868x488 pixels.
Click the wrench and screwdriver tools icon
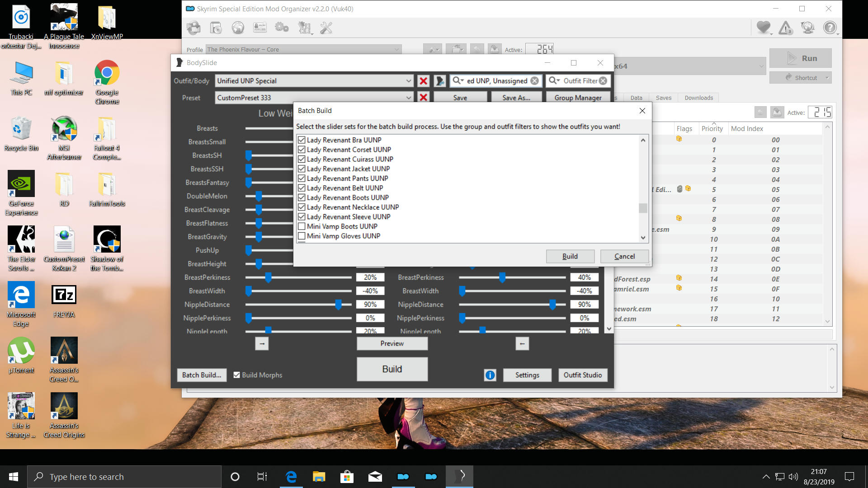click(x=326, y=28)
